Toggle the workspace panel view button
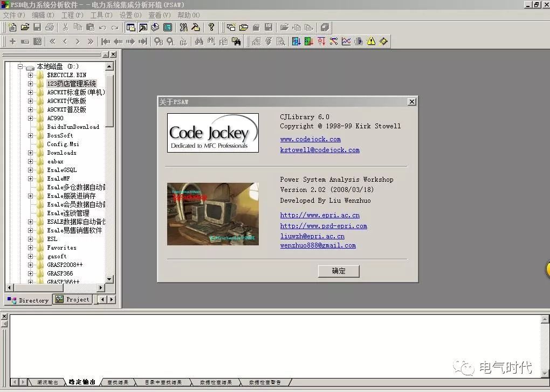550x392 pixels. click(130, 27)
